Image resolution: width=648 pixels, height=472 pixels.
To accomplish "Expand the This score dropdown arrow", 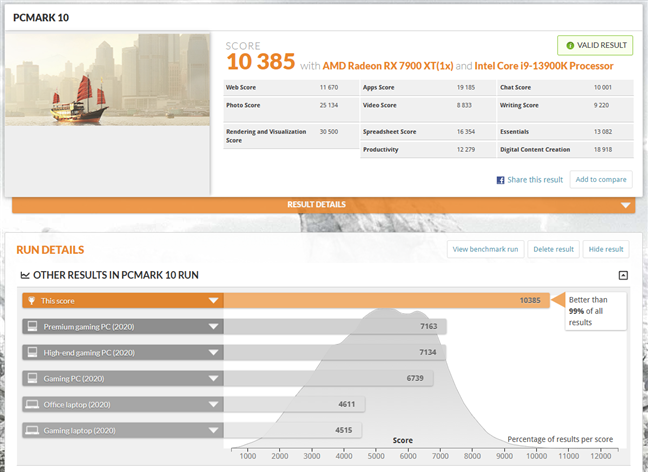I will 213,300.
